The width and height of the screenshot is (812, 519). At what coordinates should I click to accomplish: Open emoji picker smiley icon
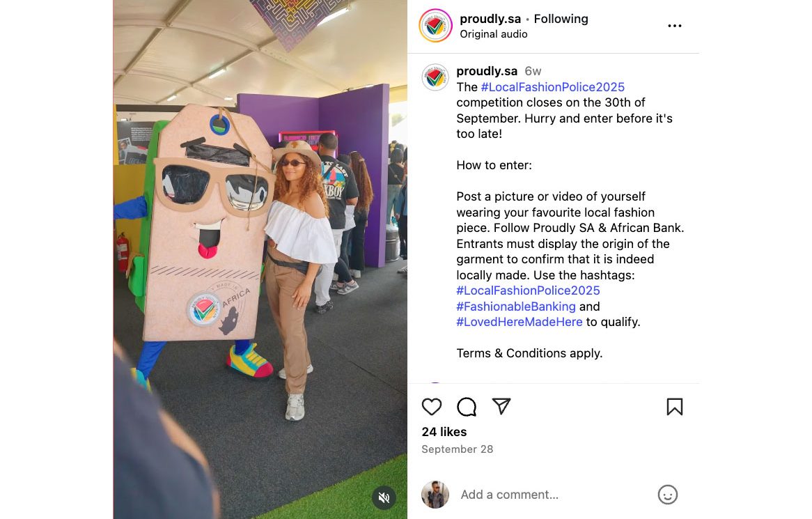668,495
